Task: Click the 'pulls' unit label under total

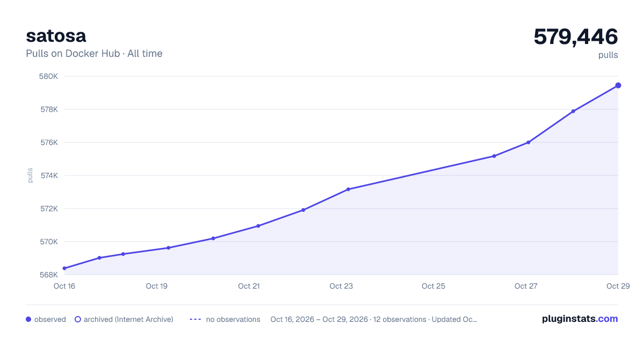Action: [x=608, y=55]
